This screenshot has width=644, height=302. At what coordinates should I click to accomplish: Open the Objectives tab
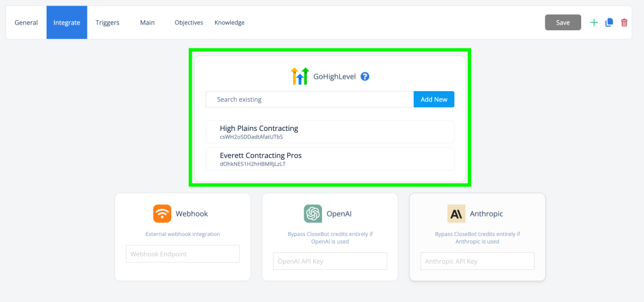click(x=189, y=23)
